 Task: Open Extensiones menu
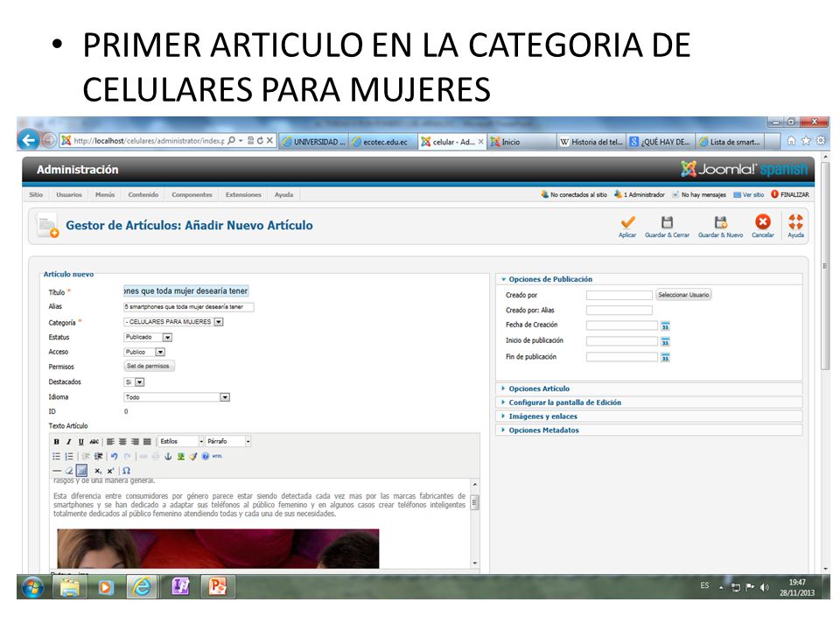243,195
